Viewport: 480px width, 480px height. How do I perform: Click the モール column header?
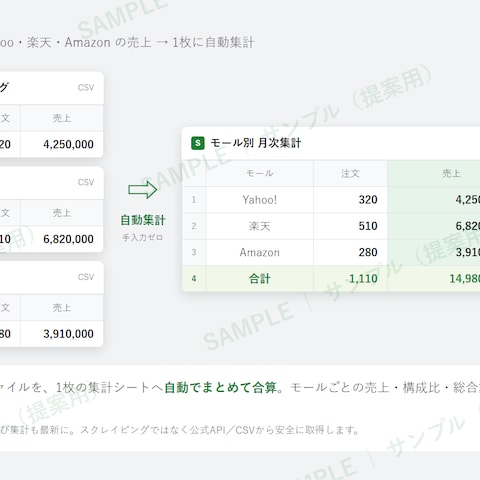pyautogui.click(x=260, y=173)
